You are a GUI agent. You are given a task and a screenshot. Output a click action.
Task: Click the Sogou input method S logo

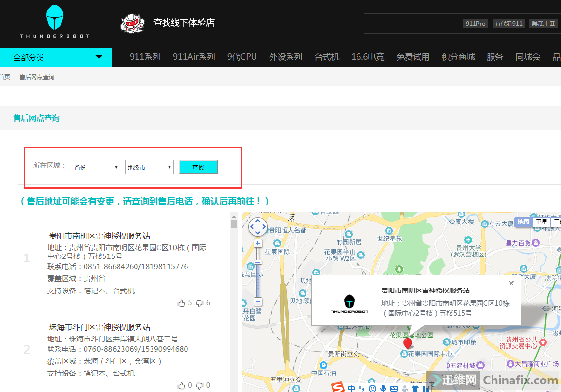click(x=338, y=387)
